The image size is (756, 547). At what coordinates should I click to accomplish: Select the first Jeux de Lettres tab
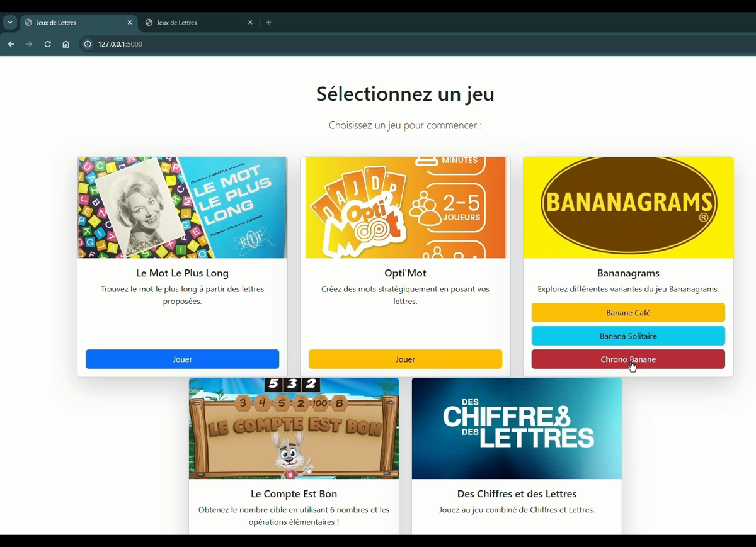[x=79, y=23]
